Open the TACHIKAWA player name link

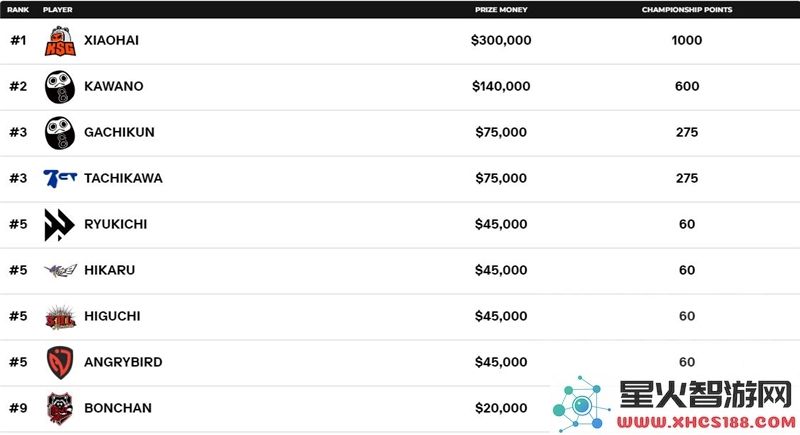pos(123,178)
